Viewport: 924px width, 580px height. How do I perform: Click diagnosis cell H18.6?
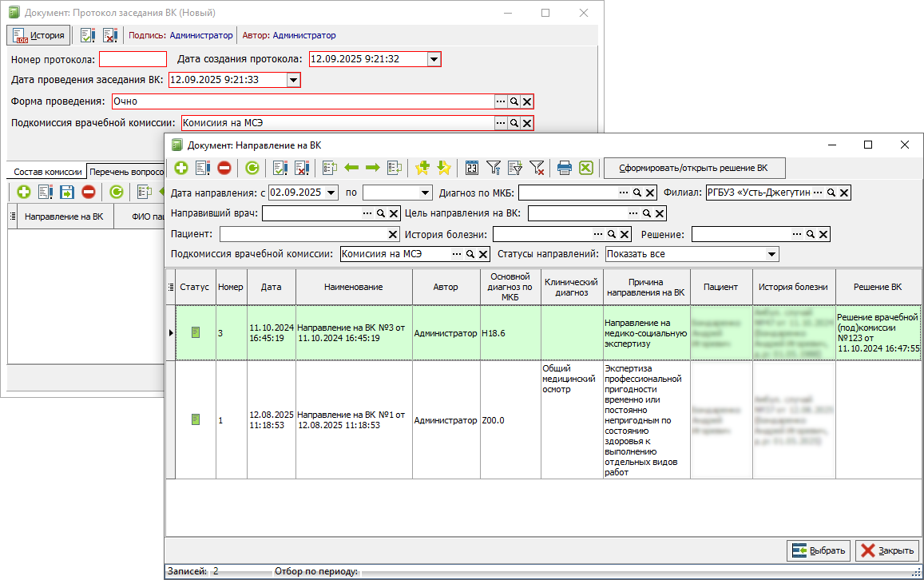click(510, 333)
